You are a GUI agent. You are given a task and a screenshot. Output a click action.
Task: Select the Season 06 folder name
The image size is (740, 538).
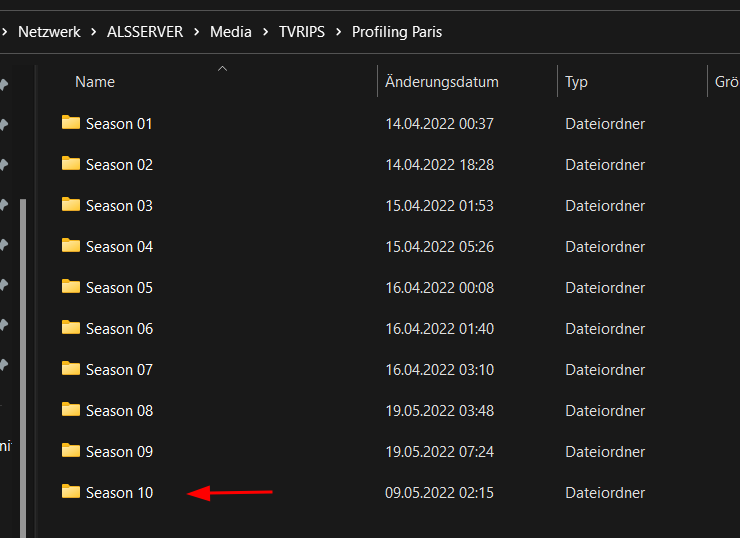119,329
